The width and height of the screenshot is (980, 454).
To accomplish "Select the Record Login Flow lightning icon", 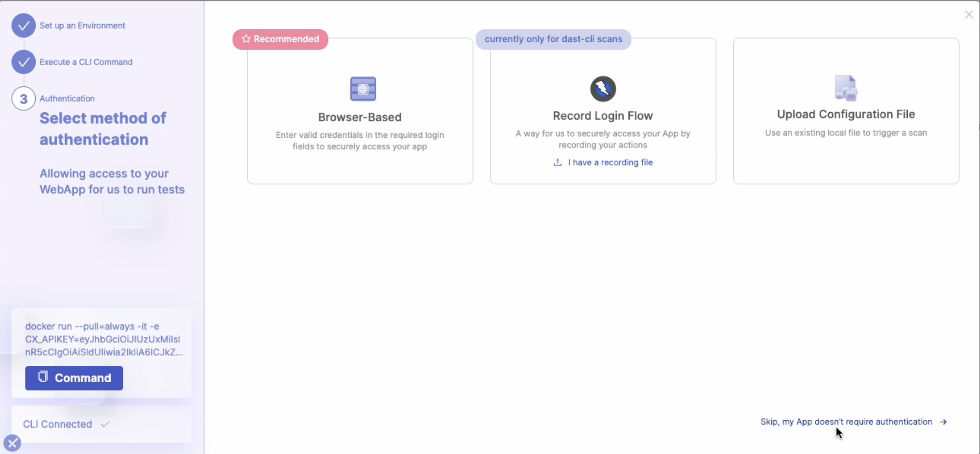I will [603, 89].
